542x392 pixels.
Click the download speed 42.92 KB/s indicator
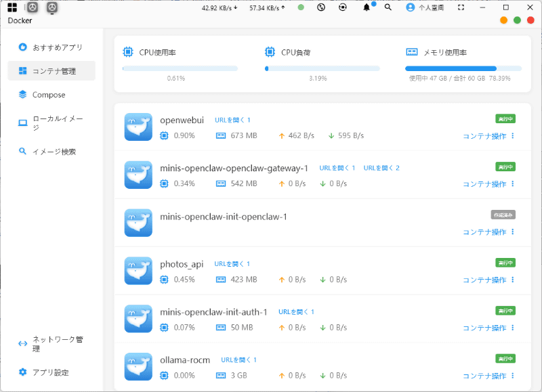[x=220, y=7]
